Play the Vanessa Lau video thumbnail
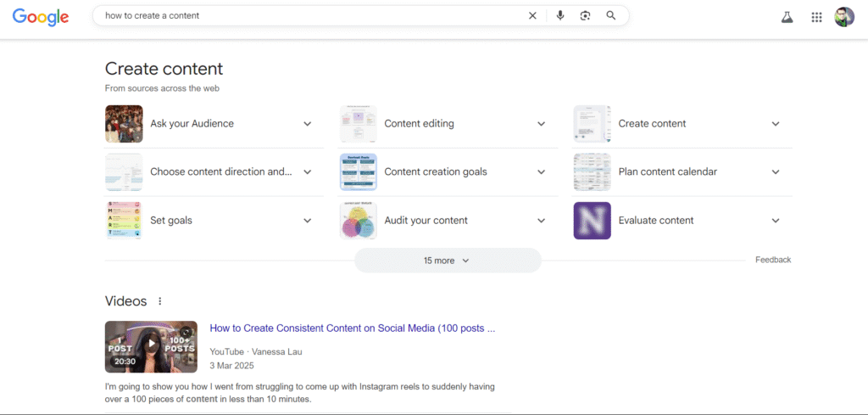The width and height of the screenshot is (868, 415). pos(151,347)
